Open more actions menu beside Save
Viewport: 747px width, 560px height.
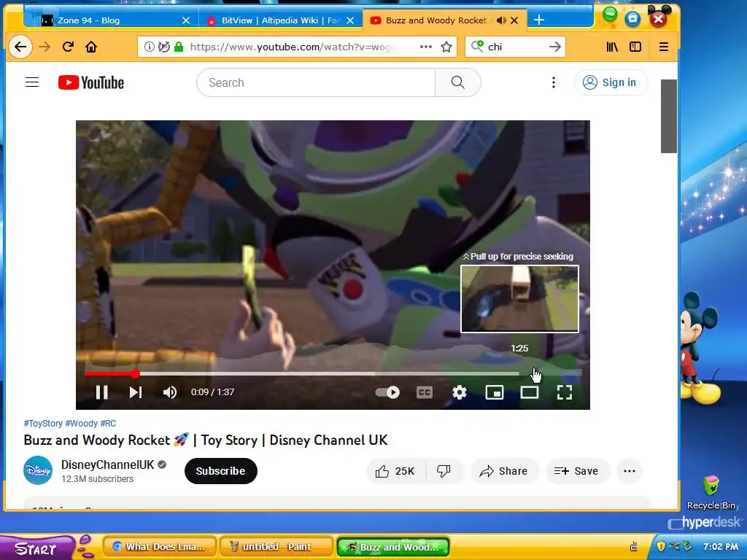tap(630, 471)
